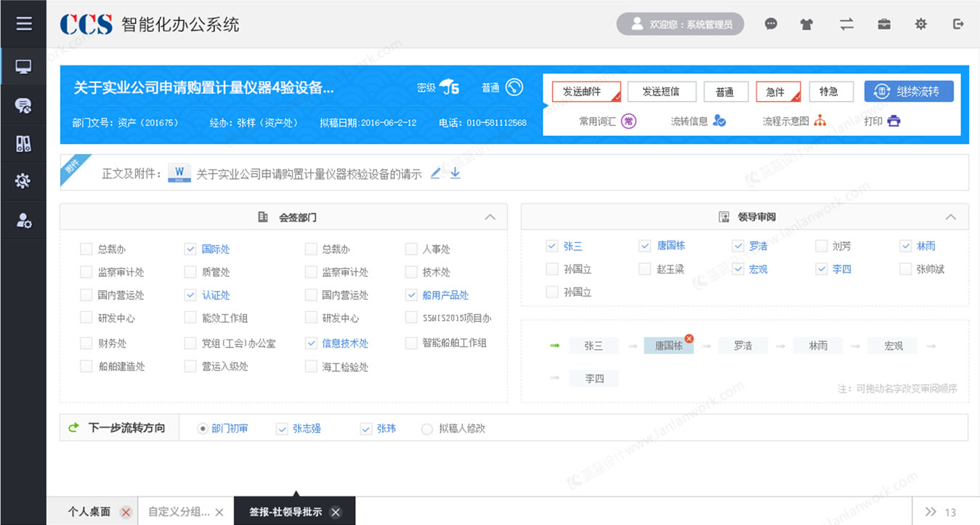This screenshot has height=525, width=980.
Task: Open the chat message icon in top bar
Action: (771, 24)
